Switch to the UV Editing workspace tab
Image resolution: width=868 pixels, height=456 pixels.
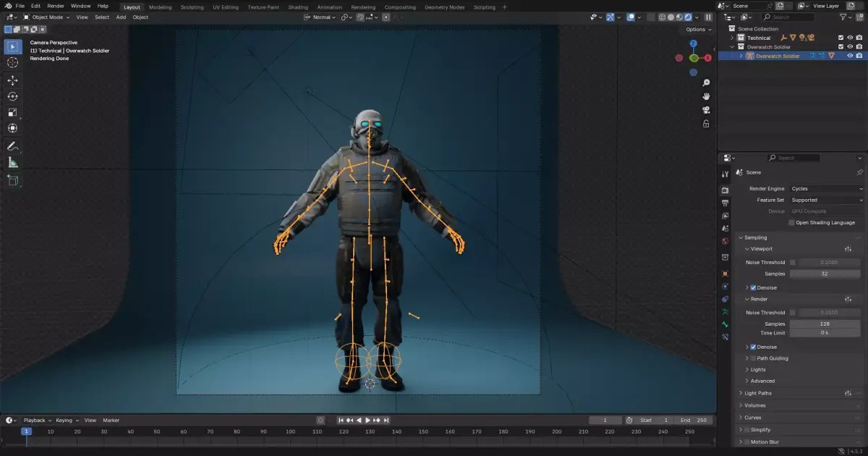pyautogui.click(x=226, y=7)
